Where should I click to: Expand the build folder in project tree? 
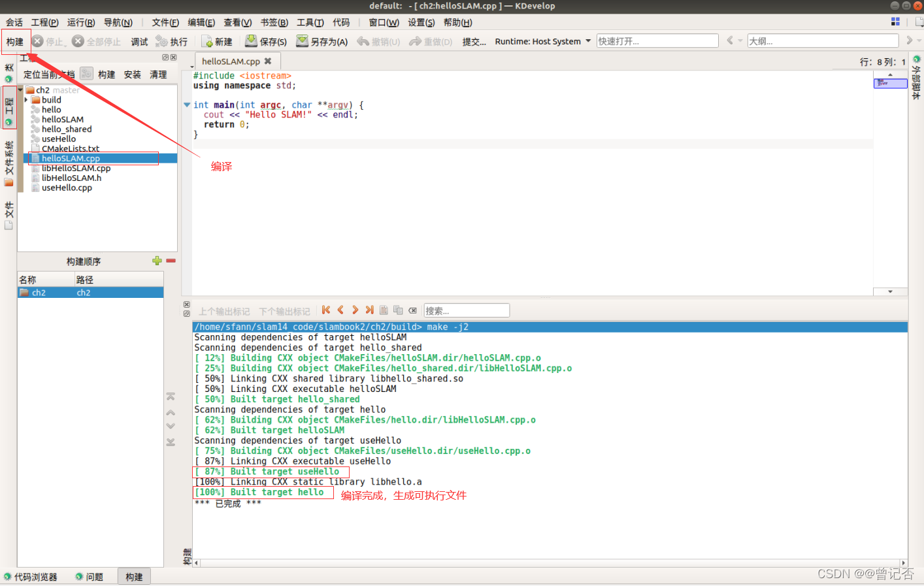tap(26, 100)
